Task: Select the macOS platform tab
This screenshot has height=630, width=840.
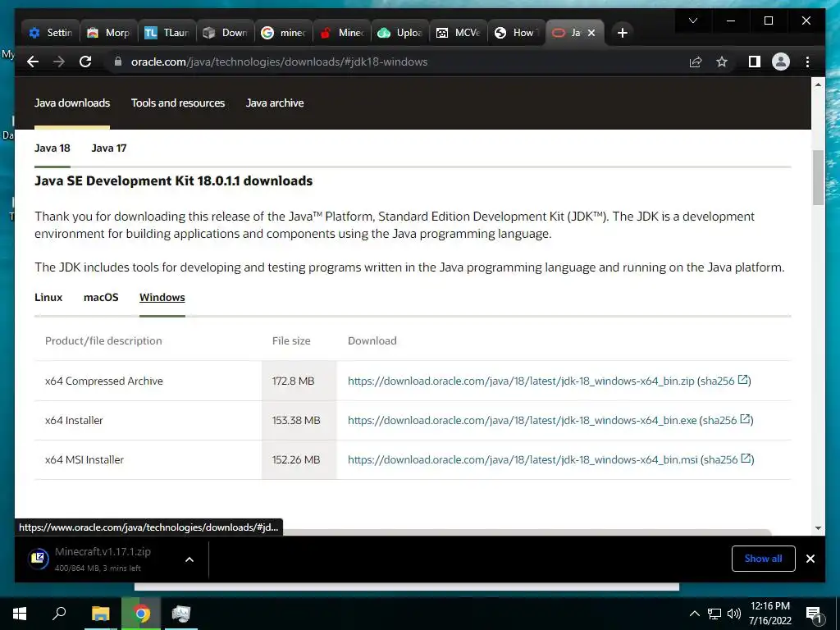Action: click(101, 297)
